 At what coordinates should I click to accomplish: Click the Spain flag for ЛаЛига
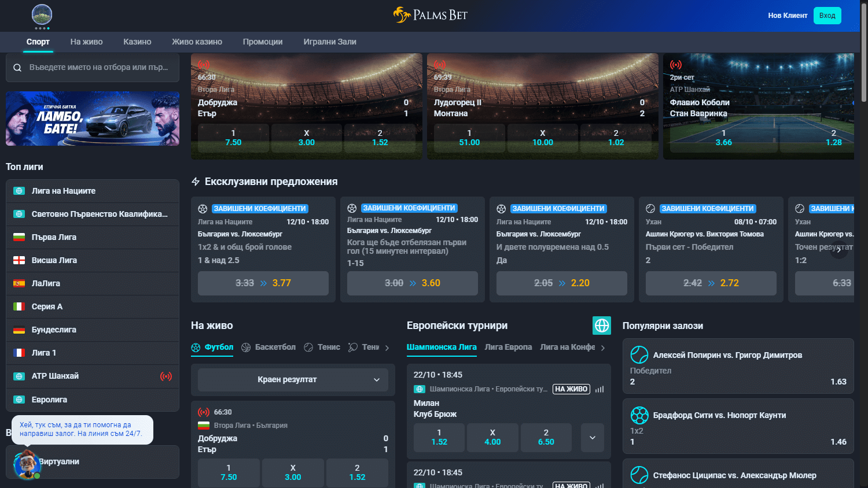click(19, 283)
